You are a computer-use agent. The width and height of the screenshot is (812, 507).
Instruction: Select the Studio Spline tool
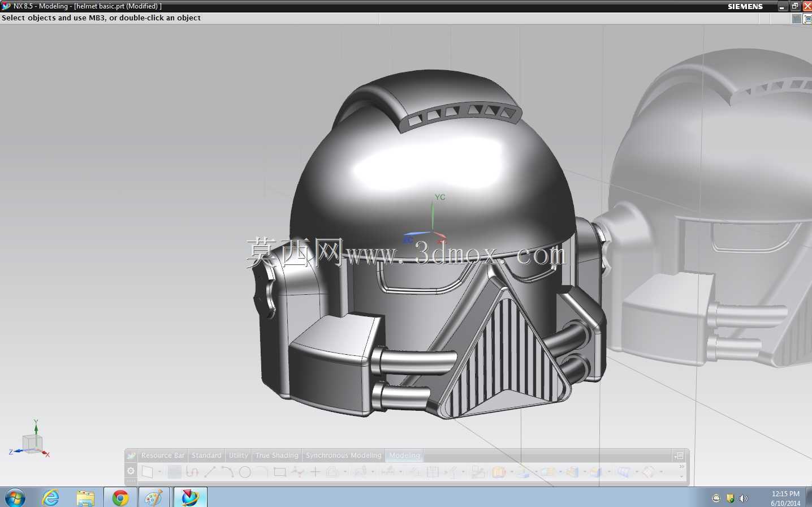(x=297, y=471)
